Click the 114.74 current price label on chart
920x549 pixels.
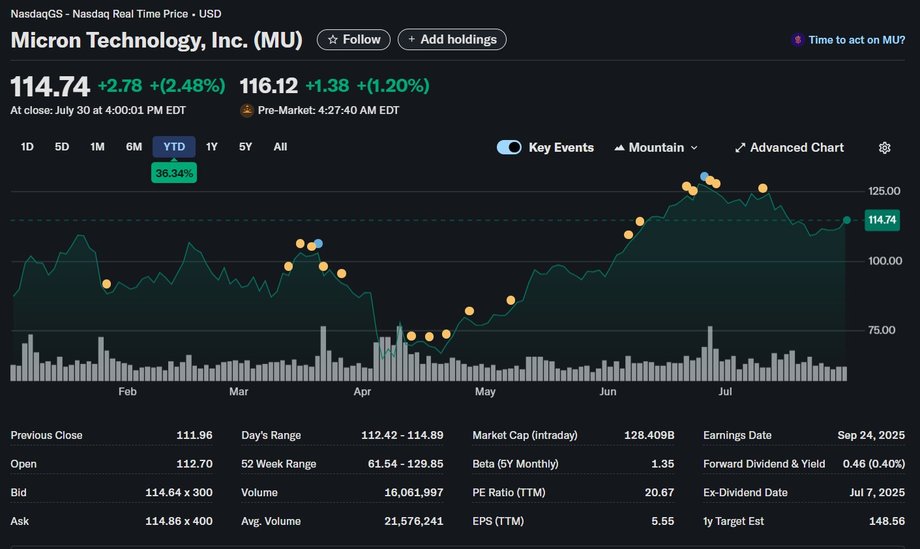[882, 220]
